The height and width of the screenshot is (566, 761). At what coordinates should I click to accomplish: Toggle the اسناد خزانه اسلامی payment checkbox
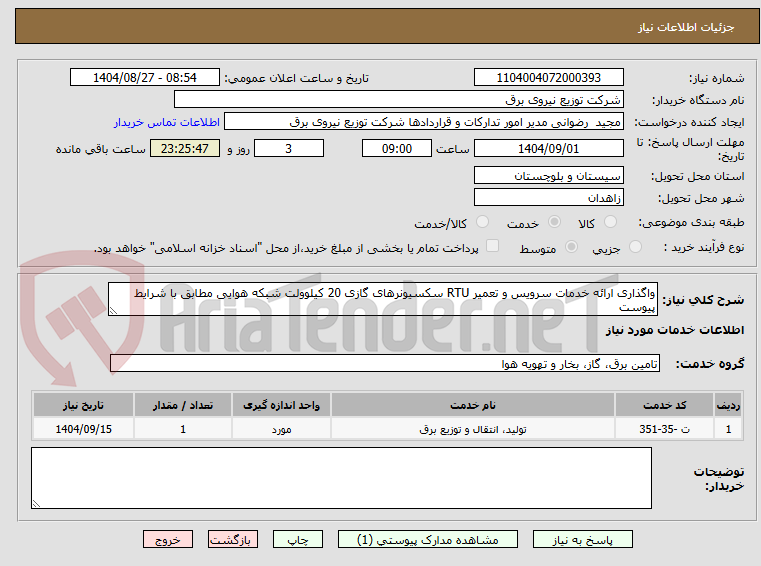(493, 246)
